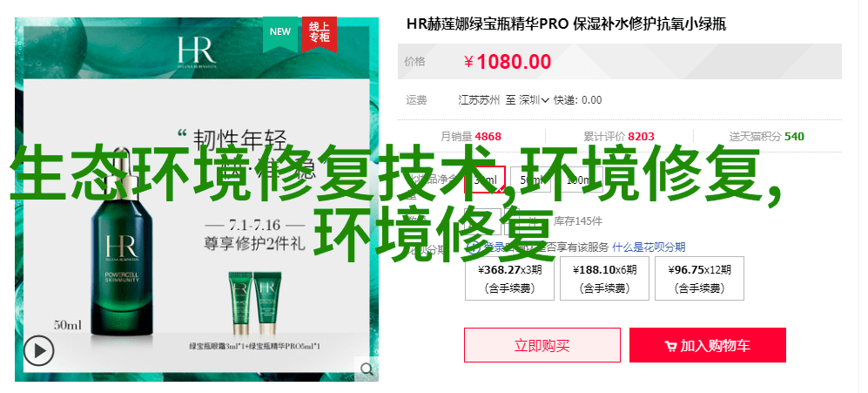This screenshot has height=393, width=868.
Task: Click the shopping cart icon in 加入购物车
Action: tap(670, 347)
